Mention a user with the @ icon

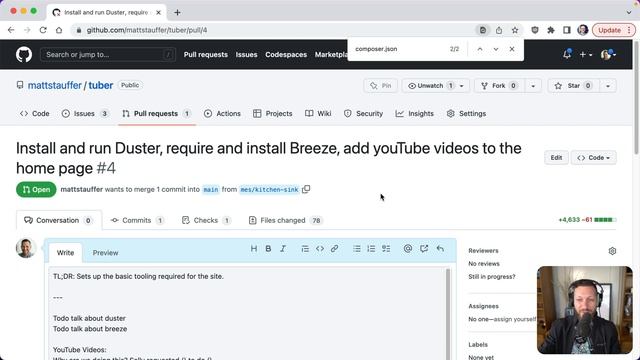coord(407,249)
